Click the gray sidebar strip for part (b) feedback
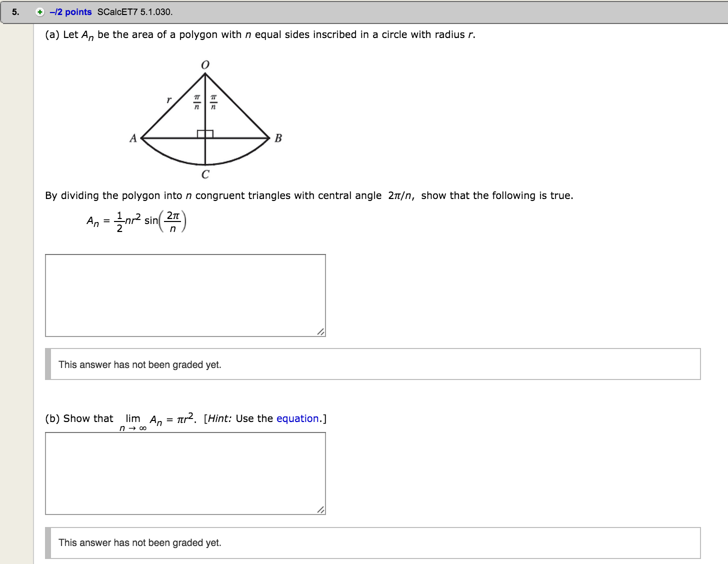This screenshot has height=564, width=728. point(49,542)
